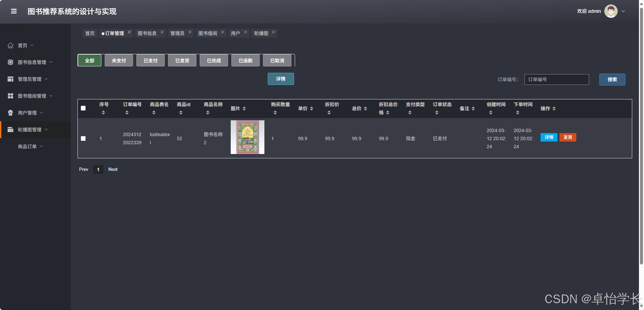Switch to the 管理员 tab
This screenshot has width=644, height=310.
click(177, 33)
